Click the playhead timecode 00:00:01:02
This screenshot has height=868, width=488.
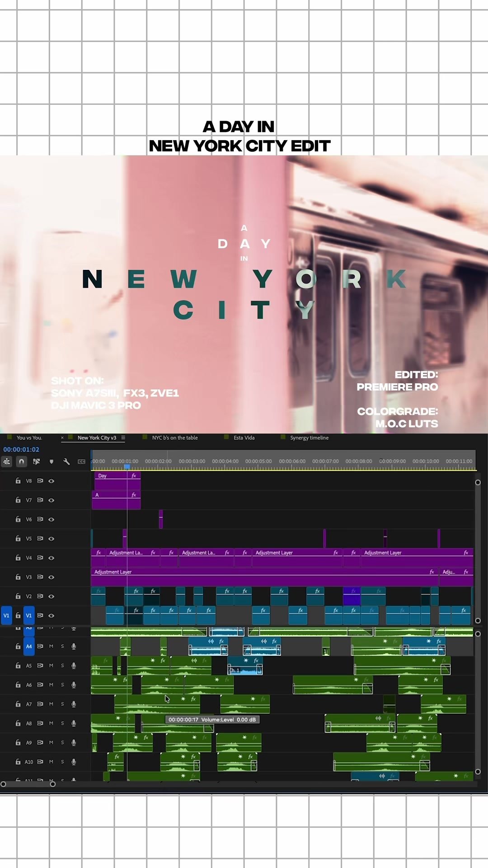tap(21, 449)
